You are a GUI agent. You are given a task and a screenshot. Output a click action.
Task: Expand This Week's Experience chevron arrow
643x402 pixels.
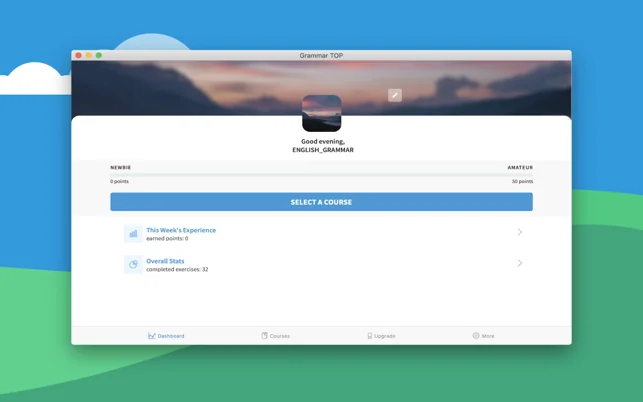[520, 232]
